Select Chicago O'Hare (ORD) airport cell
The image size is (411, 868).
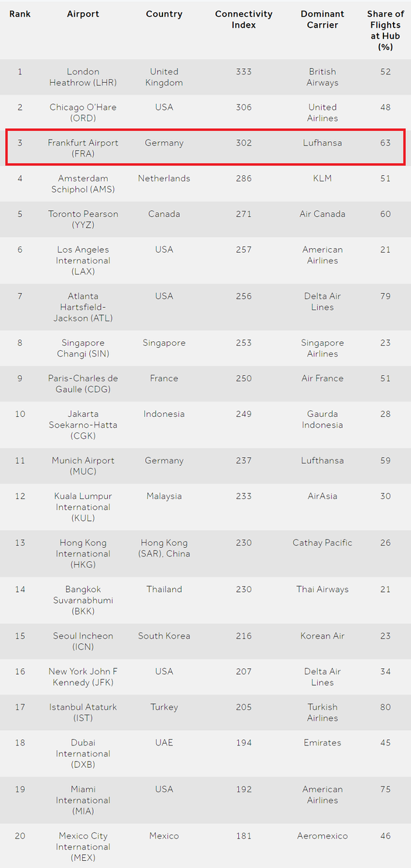[83, 112]
